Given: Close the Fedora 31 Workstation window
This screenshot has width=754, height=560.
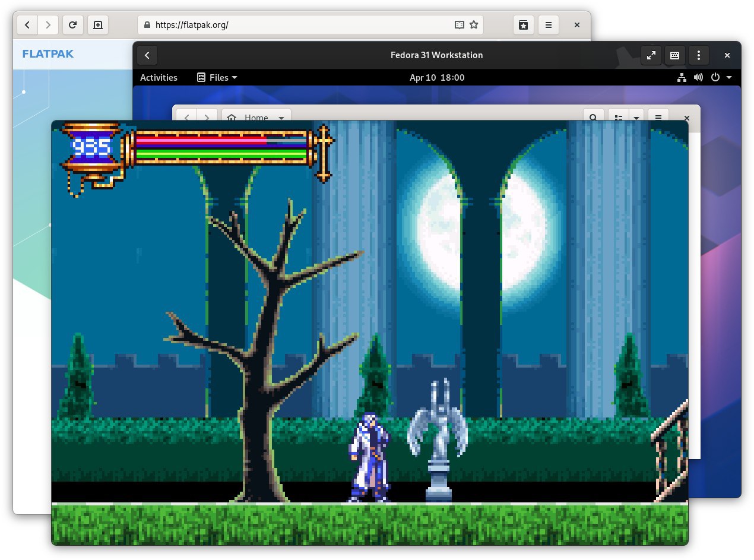Looking at the screenshot, I should 727,55.
